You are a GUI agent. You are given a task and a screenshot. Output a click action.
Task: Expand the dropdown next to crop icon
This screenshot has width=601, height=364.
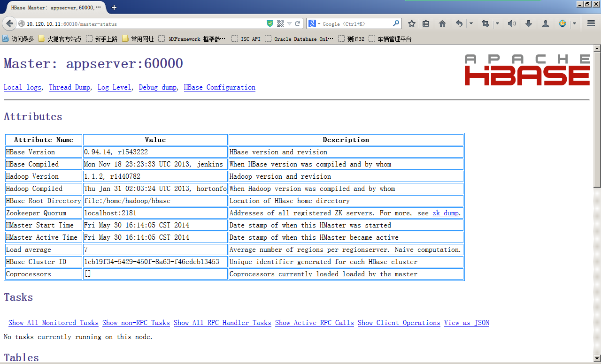tap(497, 23)
